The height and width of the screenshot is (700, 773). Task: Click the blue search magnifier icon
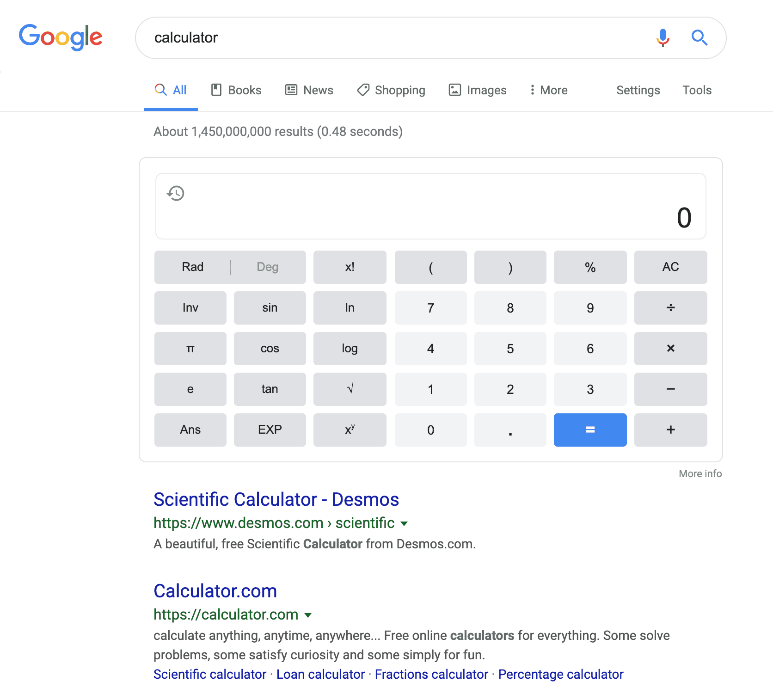click(699, 38)
